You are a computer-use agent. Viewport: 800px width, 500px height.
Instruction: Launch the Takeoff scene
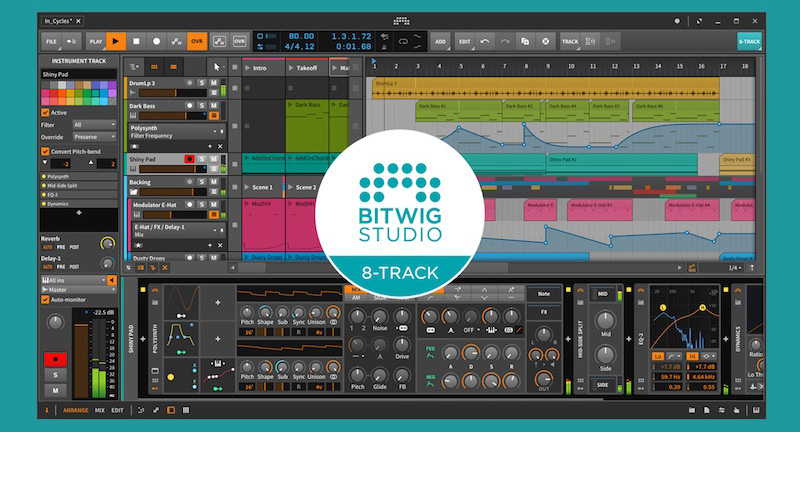291,68
